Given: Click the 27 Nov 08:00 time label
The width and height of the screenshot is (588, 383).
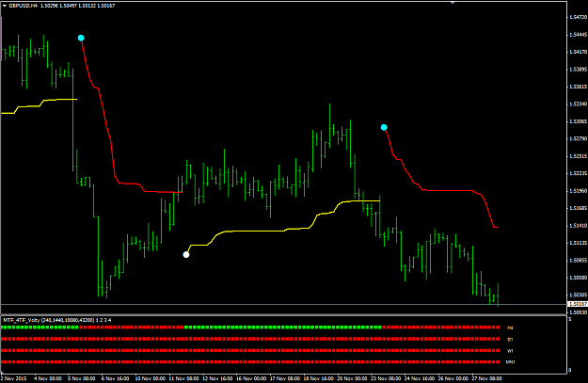Looking at the screenshot, I should point(486,378).
